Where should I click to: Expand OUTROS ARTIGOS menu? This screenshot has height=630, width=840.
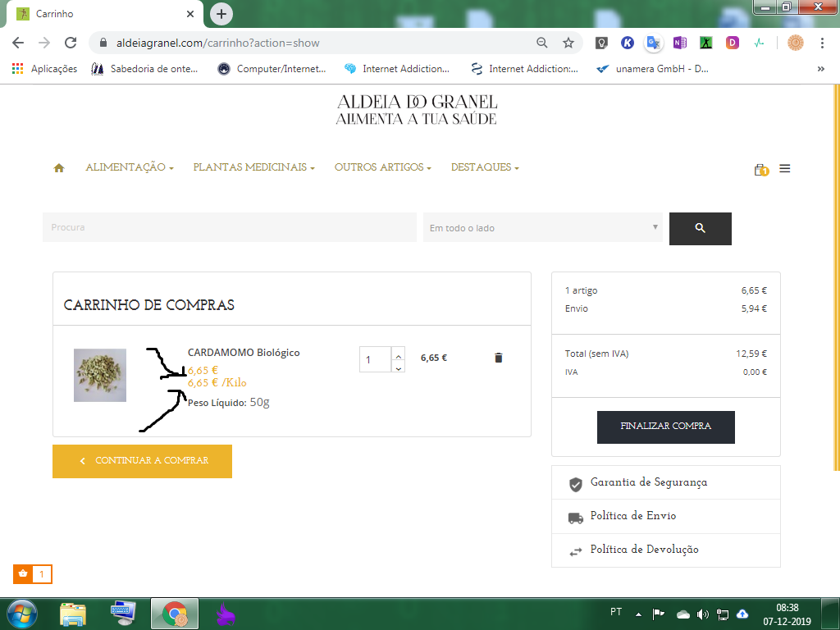(382, 167)
